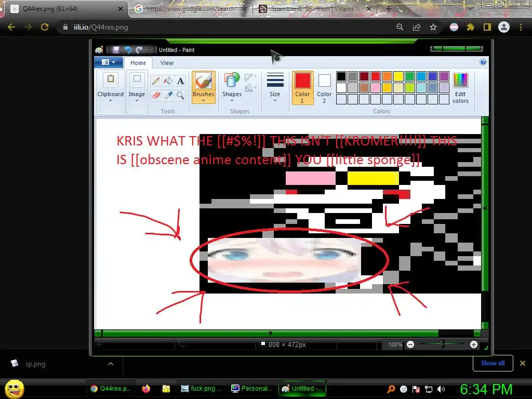
Task: Open Edit colors dialog
Action: pyautogui.click(x=460, y=87)
